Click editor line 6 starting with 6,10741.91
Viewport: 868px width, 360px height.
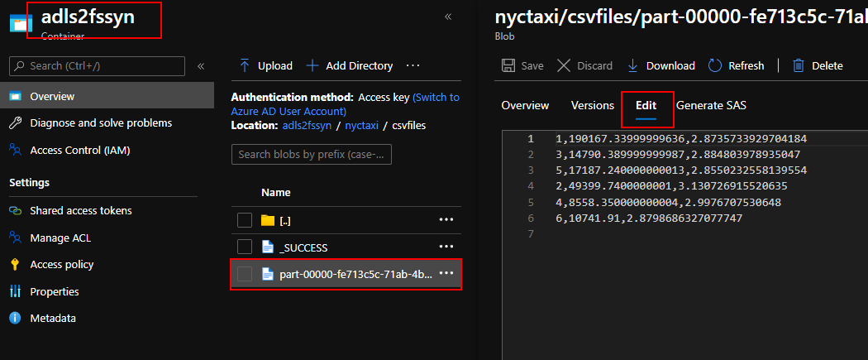(649, 218)
